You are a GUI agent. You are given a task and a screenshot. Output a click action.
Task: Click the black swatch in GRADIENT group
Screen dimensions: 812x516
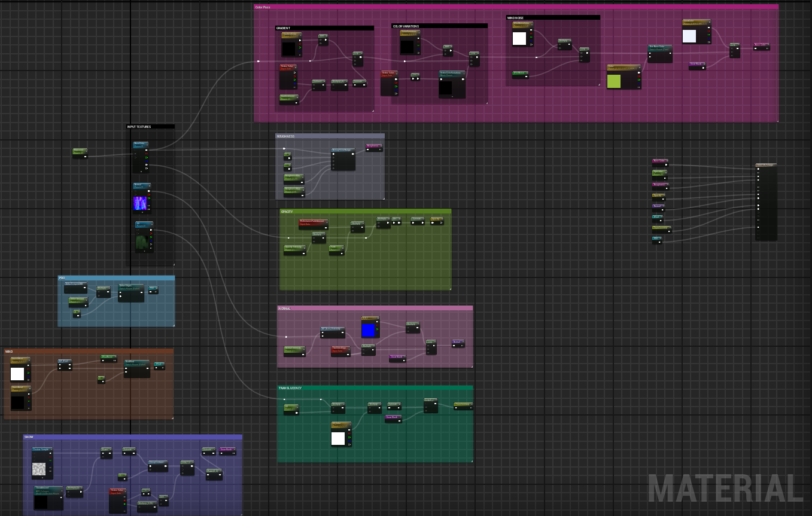click(x=288, y=48)
